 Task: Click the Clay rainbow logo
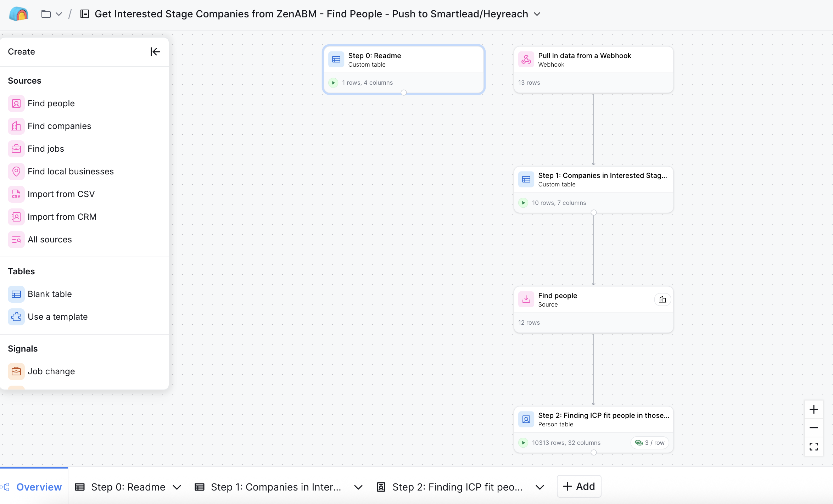pos(19,14)
